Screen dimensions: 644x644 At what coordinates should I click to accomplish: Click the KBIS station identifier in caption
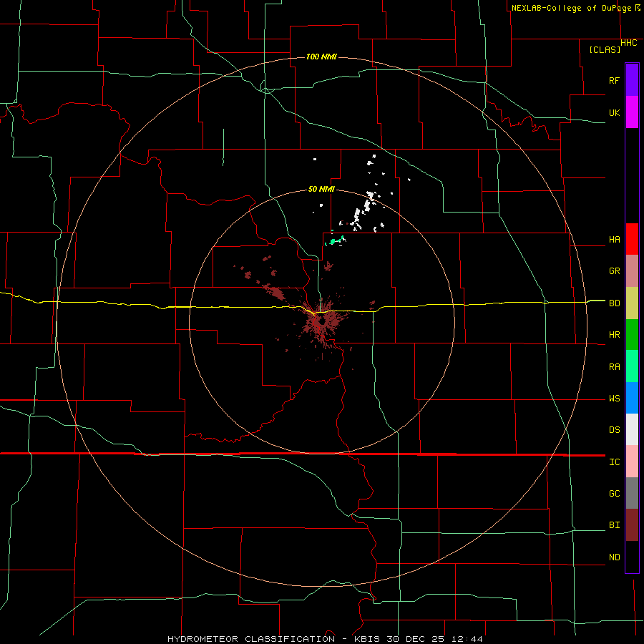click(368, 639)
